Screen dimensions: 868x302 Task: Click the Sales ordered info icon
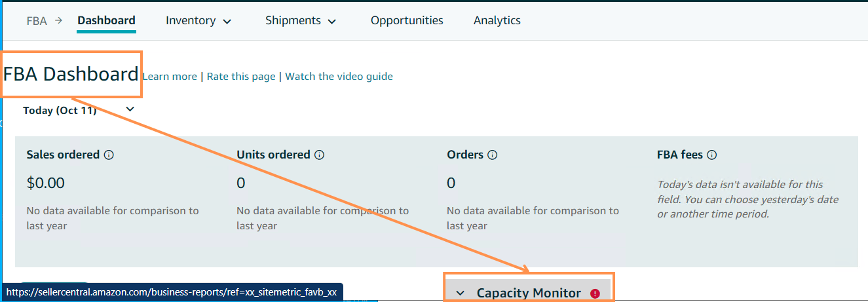[x=109, y=155]
